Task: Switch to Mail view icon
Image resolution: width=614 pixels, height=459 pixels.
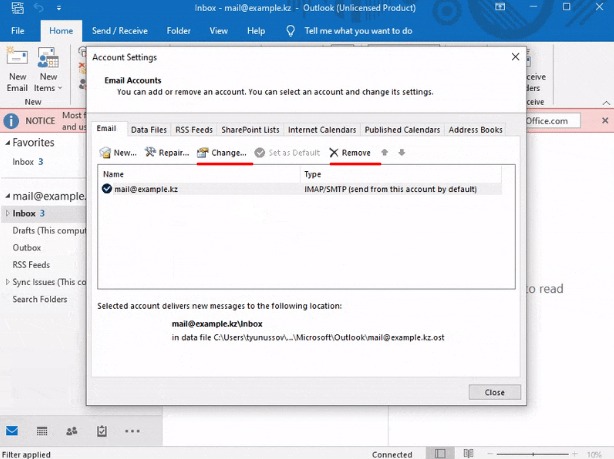Action: click(12, 431)
